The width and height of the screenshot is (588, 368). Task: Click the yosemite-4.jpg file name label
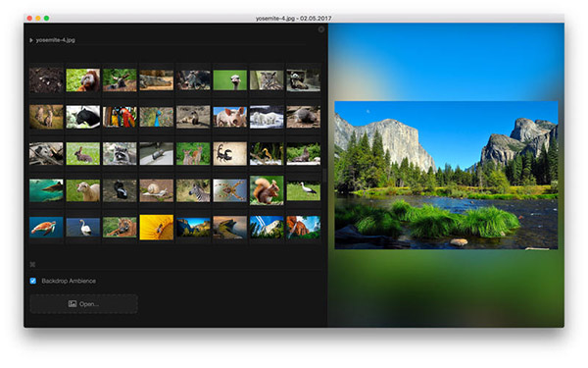56,40
